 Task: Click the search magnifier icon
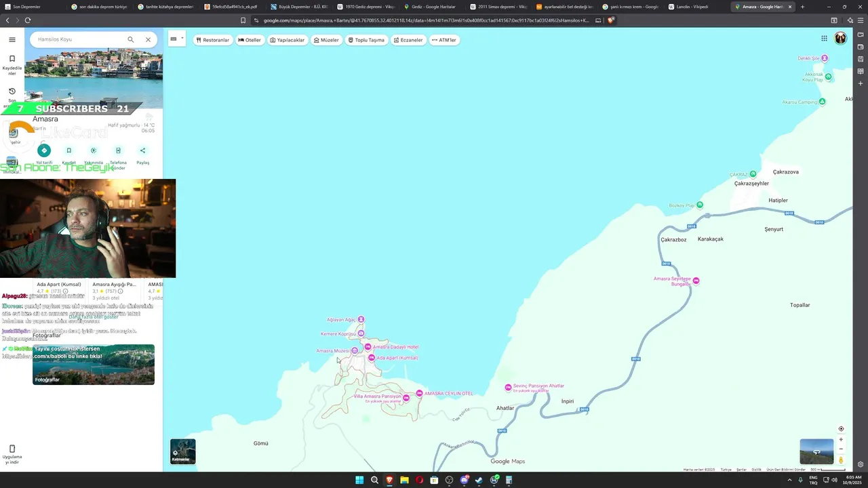pyautogui.click(x=131, y=39)
